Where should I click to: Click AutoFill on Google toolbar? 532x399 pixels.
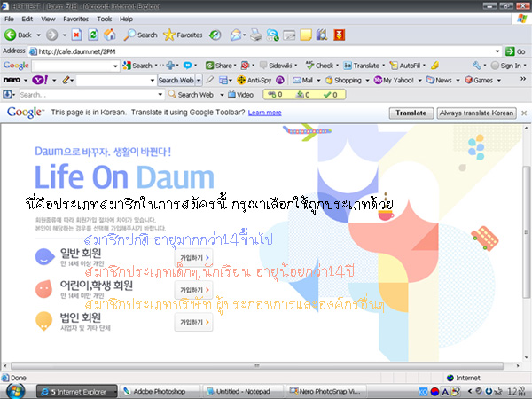coord(405,66)
